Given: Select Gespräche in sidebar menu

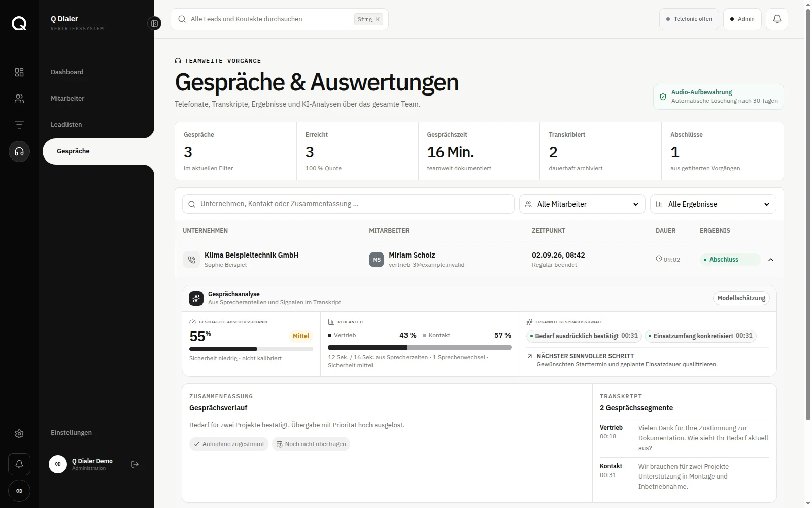Looking at the screenshot, I should pyautogui.click(x=98, y=151).
